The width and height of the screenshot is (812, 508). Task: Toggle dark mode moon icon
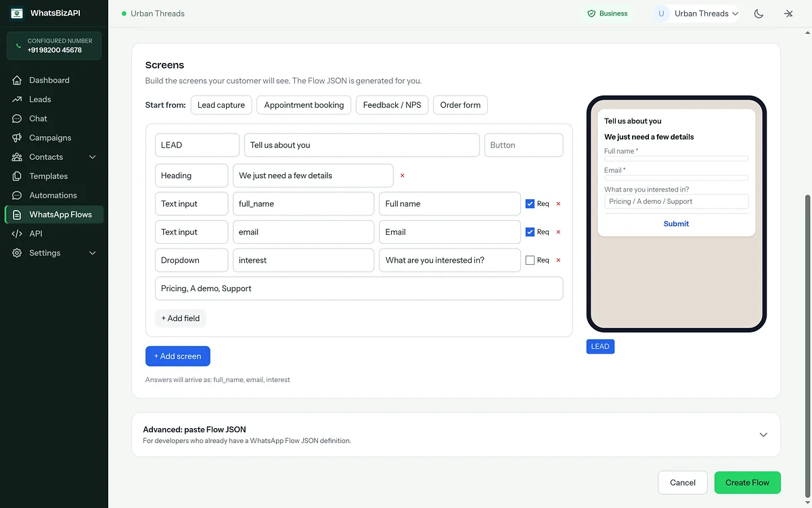[759, 14]
